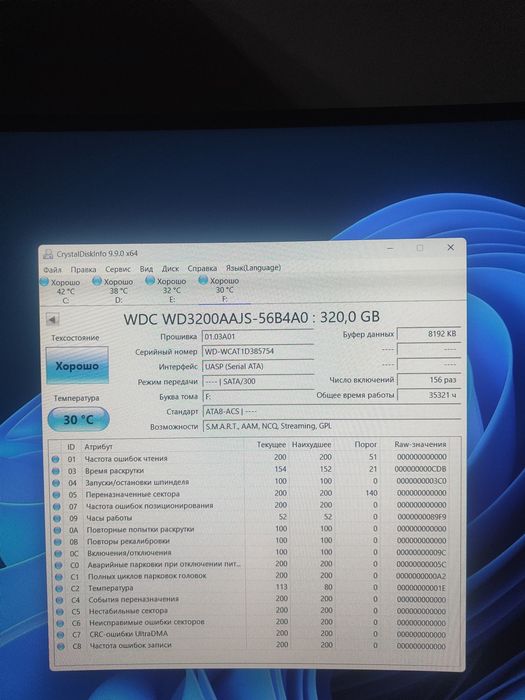Click the standard field ATA8-ACS
Screen dimensions: 525x700
[x=332, y=411]
